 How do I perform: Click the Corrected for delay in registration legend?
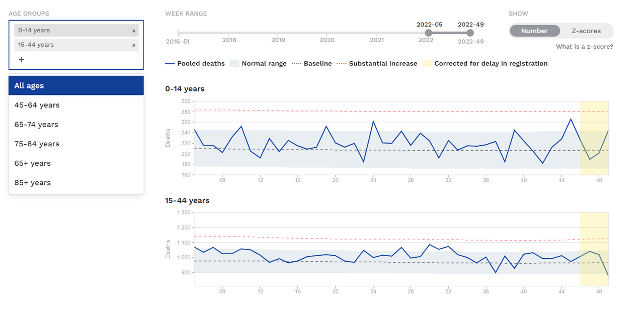click(485, 63)
